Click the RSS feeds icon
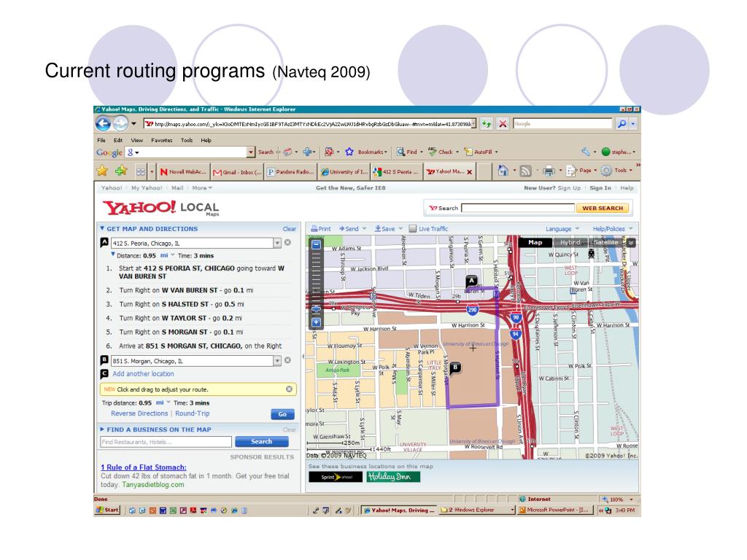The height and width of the screenshot is (560, 747). [x=525, y=171]
